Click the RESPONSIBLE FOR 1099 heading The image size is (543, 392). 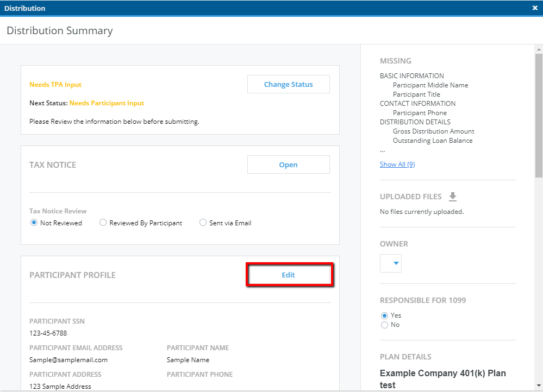point(423,300)
